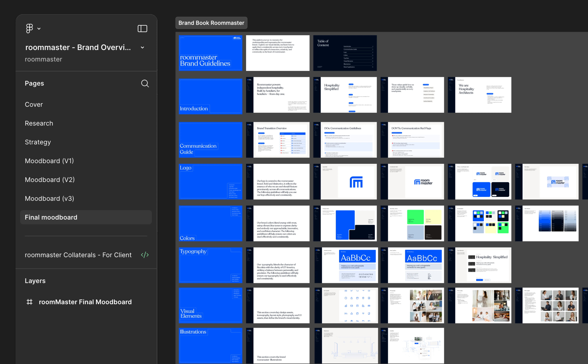Viewport: 588px width, 364px height.
Task: Click the code icon beside Collaterals page
Action: [145, 255]
